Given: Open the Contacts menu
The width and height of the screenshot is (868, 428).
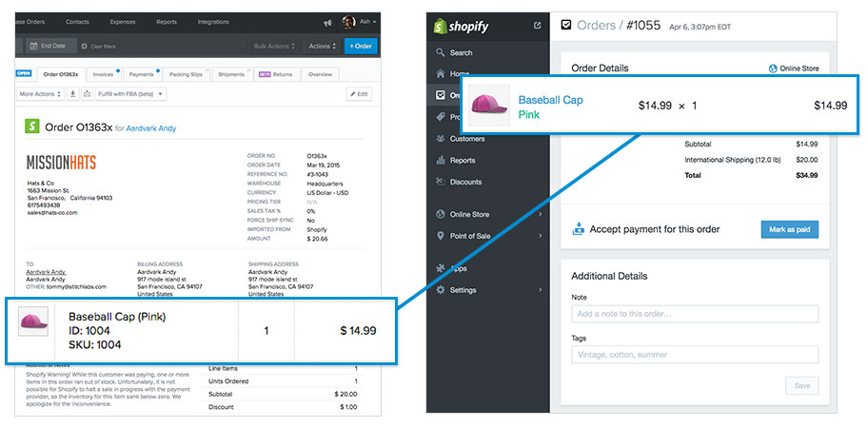Looking at the screenshot, I should 77,22.
